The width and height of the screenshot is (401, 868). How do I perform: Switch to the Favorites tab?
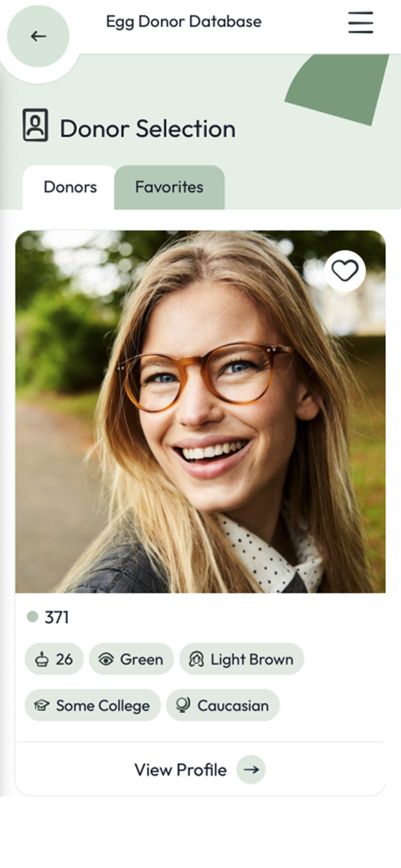[169, 187]
